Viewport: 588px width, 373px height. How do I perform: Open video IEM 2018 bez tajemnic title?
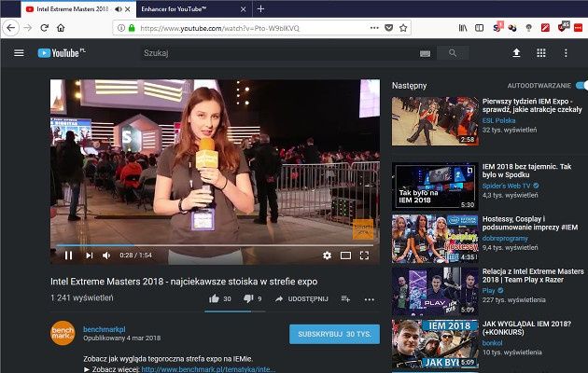526,171
